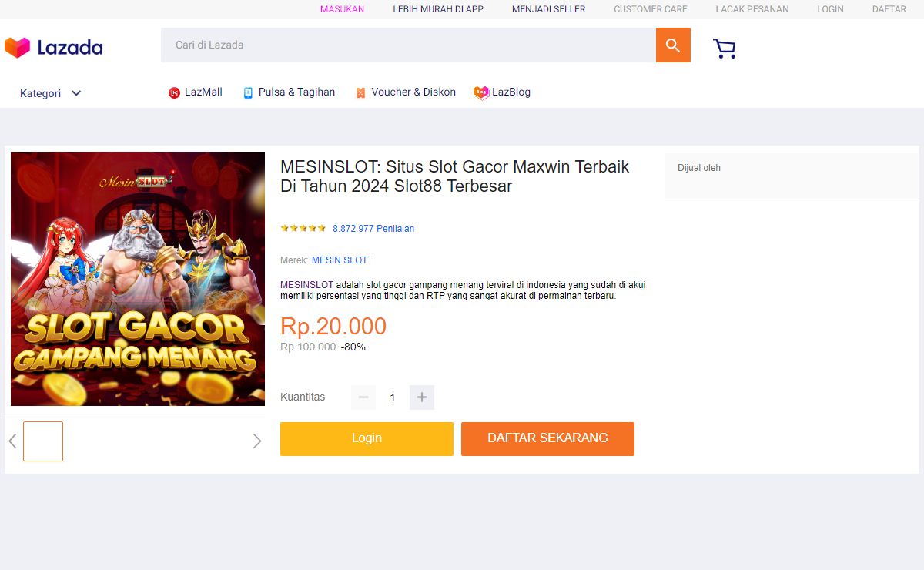Open the 8.872.977 Penilaian reviews link

point(373,229)
